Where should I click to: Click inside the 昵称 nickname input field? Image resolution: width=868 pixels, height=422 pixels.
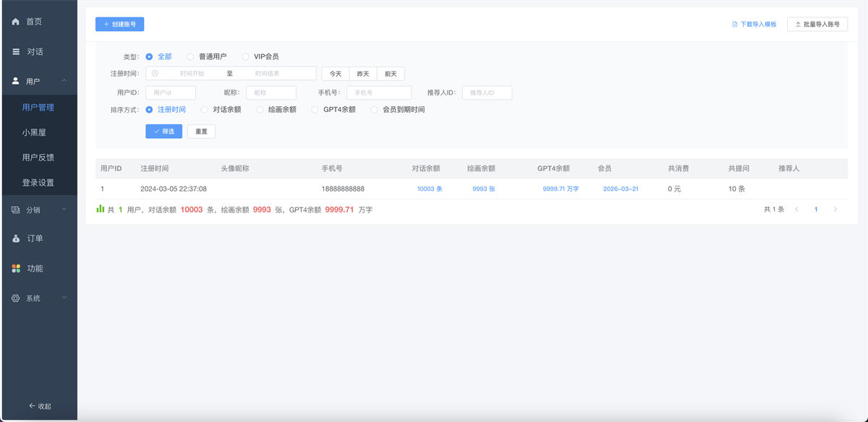(x=271, y=92)
